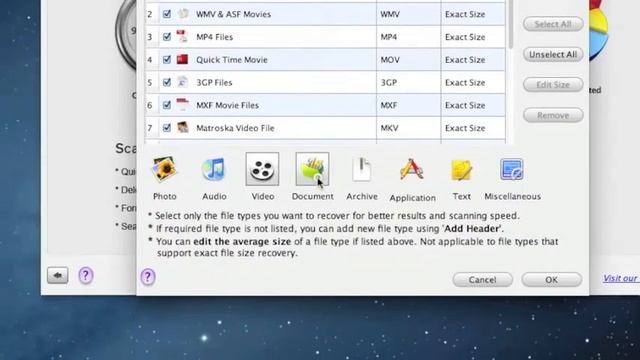Image resolution: width=640 pixels, height=360 pixels.
Task: Click the Edit Size button
Action: [x=553, y=84]
